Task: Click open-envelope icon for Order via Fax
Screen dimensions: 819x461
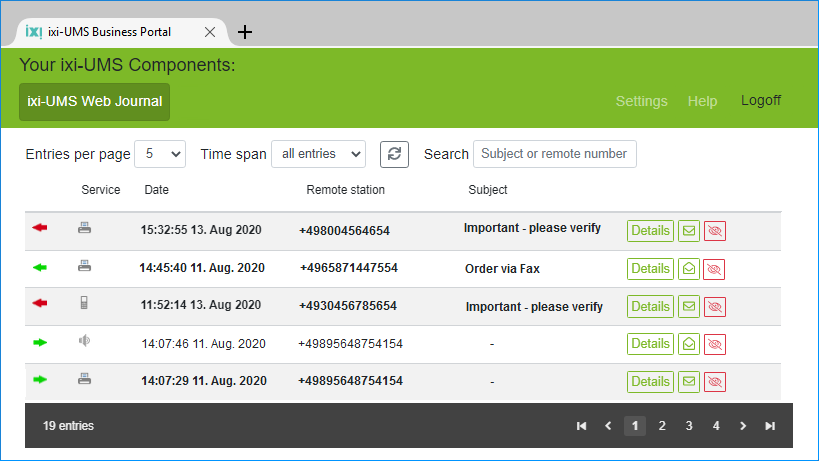Action: (689, 269)
